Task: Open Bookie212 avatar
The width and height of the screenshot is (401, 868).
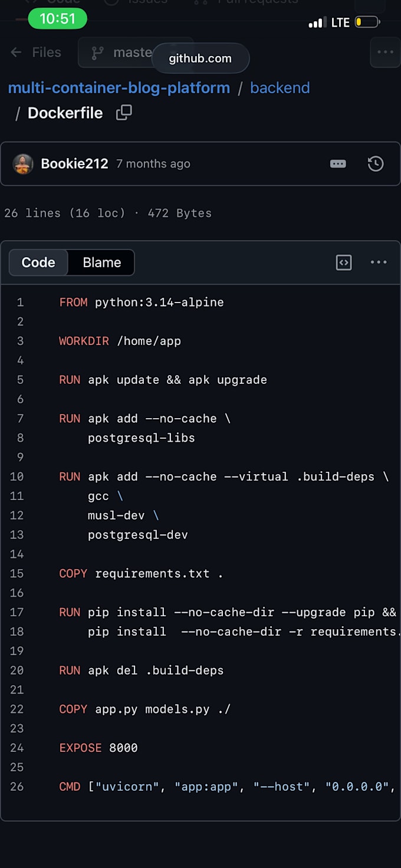Action: point(23,164)
